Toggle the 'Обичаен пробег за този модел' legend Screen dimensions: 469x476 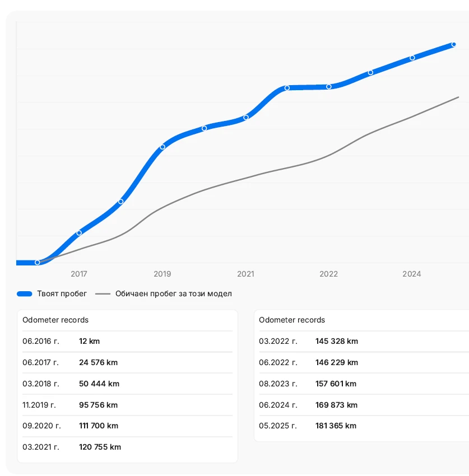(173, 293)
